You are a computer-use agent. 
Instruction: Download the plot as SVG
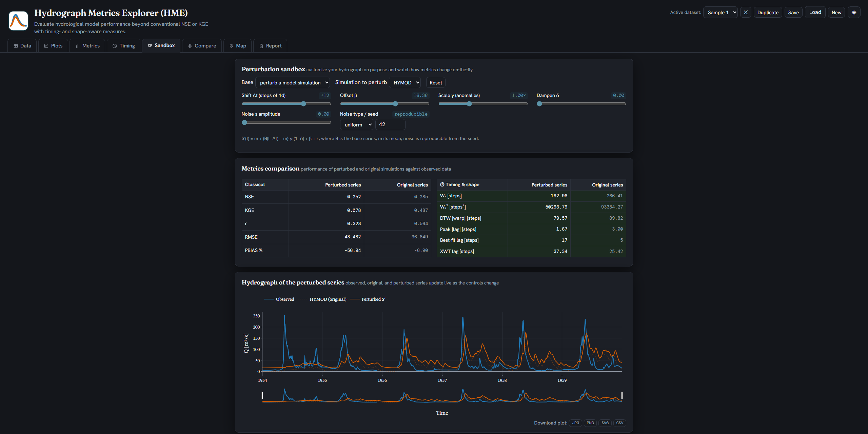[x=605, y=423]
